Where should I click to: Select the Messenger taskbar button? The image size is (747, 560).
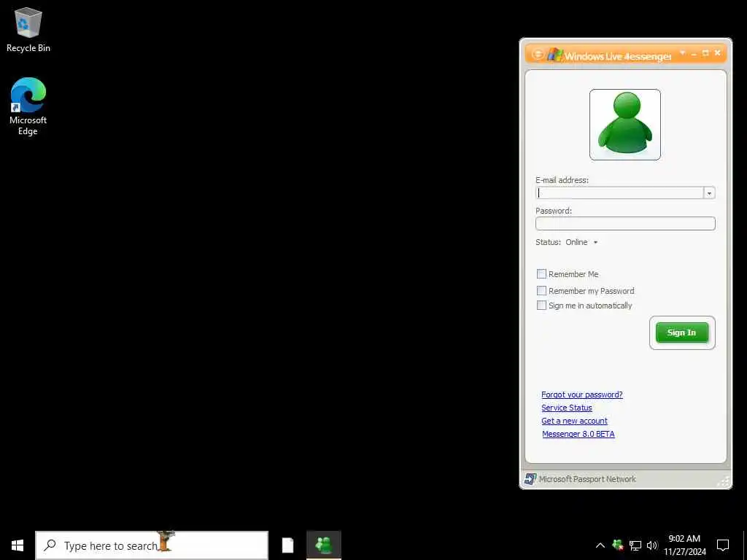click(323, 545)
